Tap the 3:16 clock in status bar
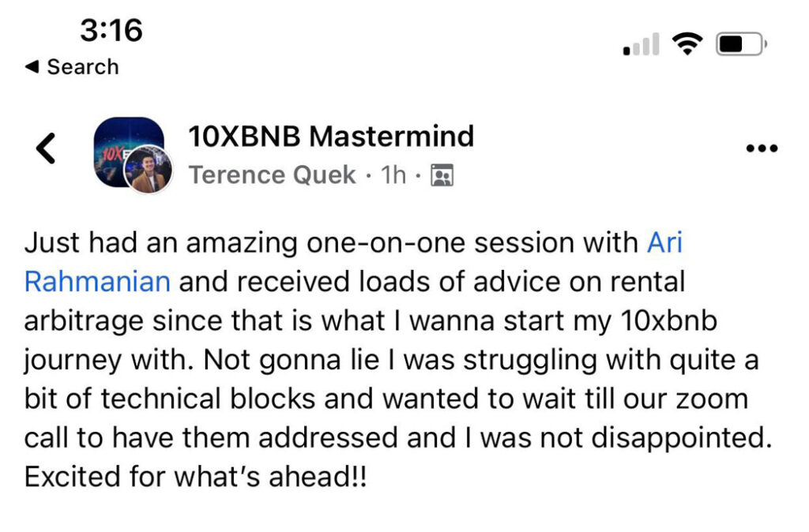This screenshot has height=532, width=809. point(111,31)
